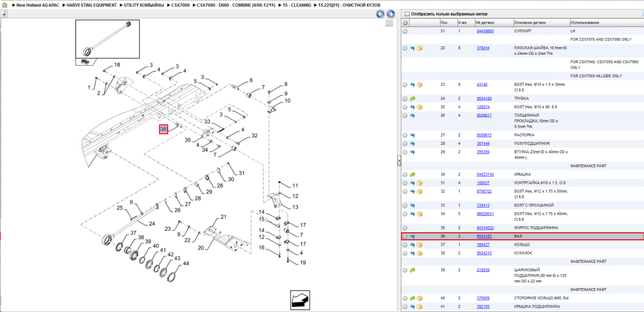Click green arrow icon on ТРУБКА row
The image size is (644, 312).
[x=412, y=99]
